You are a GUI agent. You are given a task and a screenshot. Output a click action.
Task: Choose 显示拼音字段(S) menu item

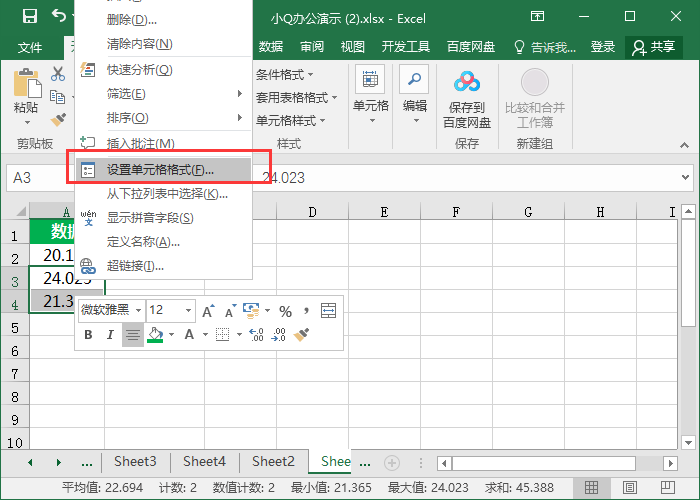pyautogui.click(x=163, y=218)
